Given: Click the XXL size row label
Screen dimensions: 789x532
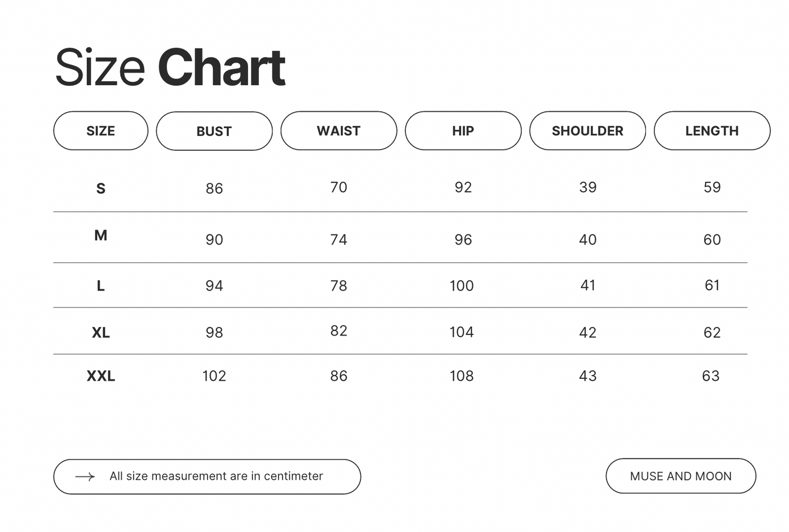Looking at the screenshot, I should [100, 376].
